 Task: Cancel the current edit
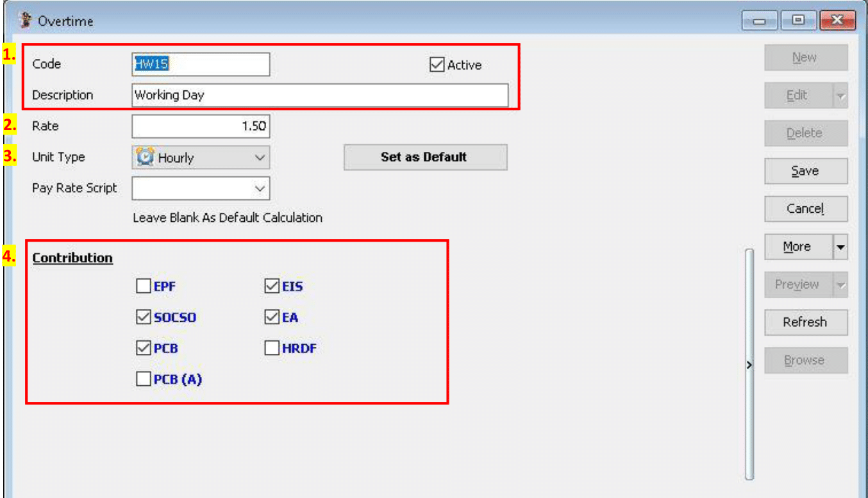coord(806,208)
